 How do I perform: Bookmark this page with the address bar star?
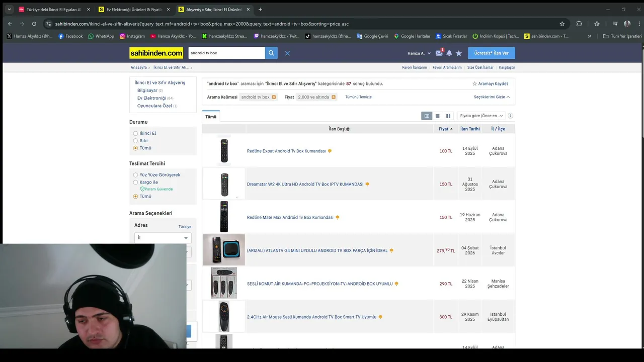click(562, 24)
